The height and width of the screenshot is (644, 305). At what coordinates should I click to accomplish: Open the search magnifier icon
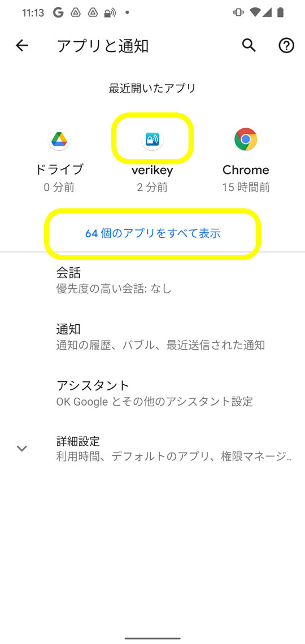pos(249,46)
